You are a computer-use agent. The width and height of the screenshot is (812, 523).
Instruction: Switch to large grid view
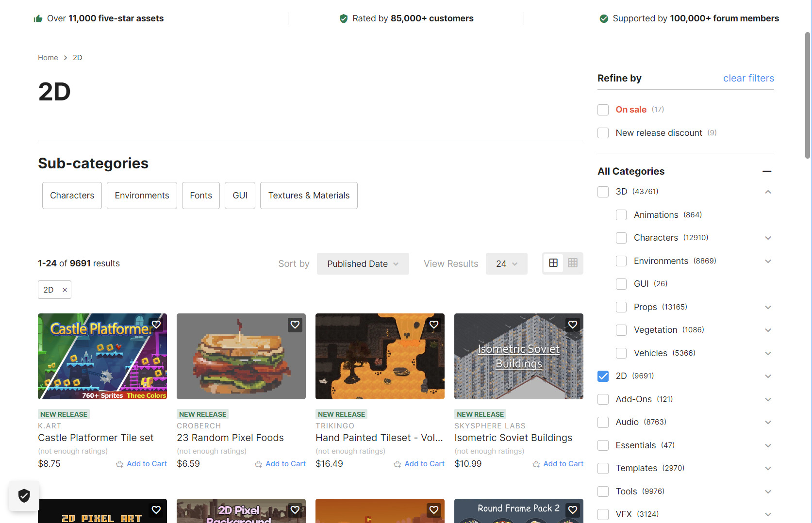click(x=553, y=263)
